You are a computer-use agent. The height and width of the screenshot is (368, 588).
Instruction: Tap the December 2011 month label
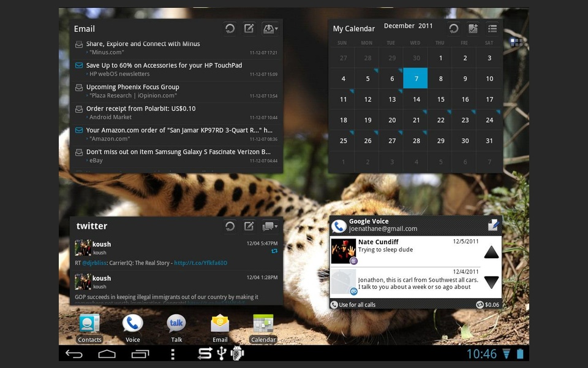pos(408,26)
